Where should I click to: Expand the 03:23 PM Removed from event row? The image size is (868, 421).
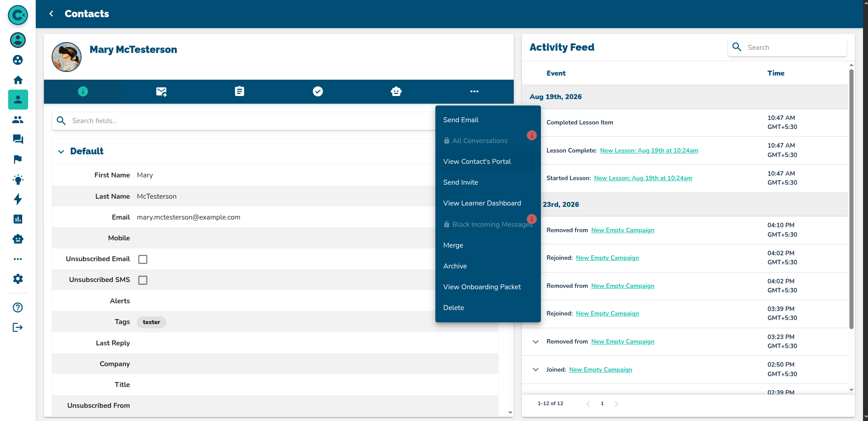(x=535, y=342)
